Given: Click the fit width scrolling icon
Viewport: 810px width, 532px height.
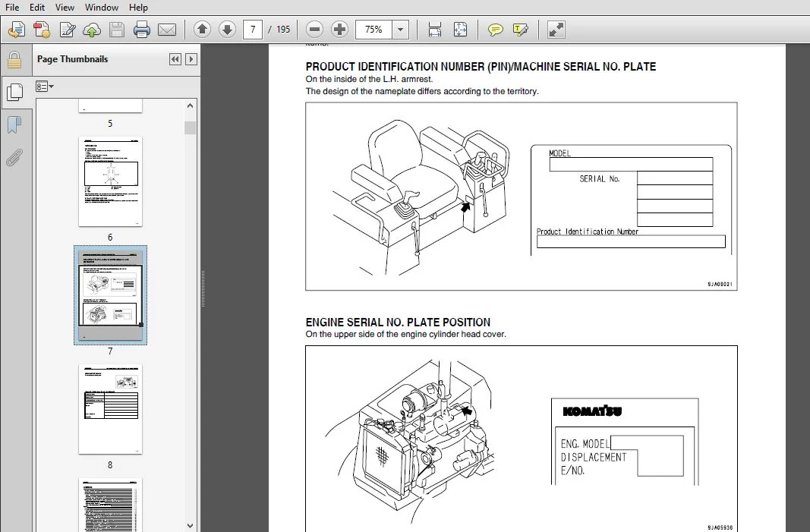Looking at the screenshot, I should click(x=435, y=30).
